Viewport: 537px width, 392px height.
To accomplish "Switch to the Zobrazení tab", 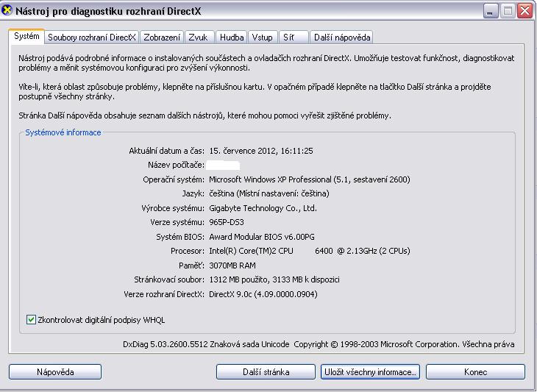I will pyautogui.click(x=162, y=38).
